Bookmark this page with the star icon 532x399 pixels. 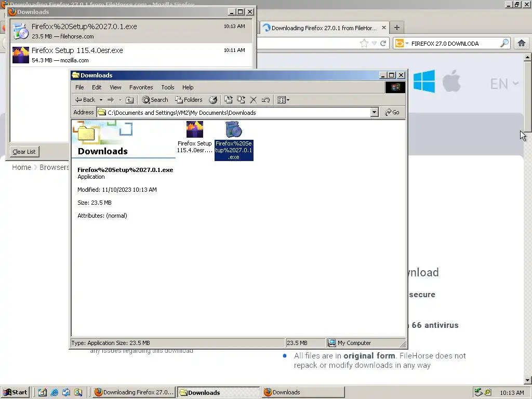click(364, 43)
